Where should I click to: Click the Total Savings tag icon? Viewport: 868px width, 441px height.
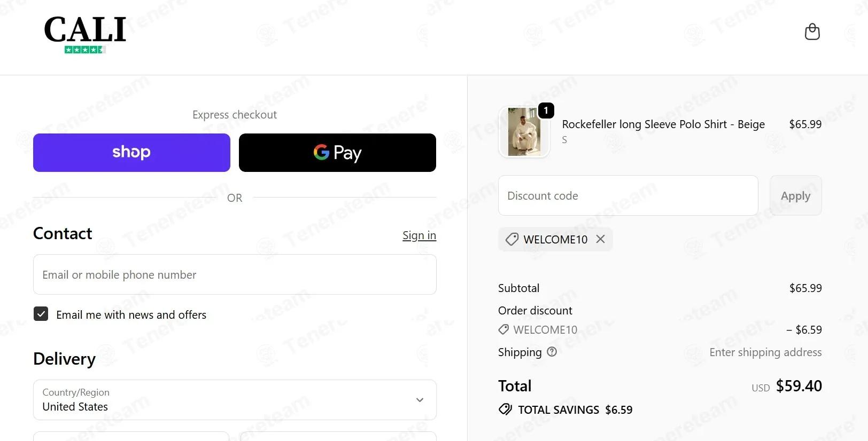pyautogui.click(x=505, y=409)
